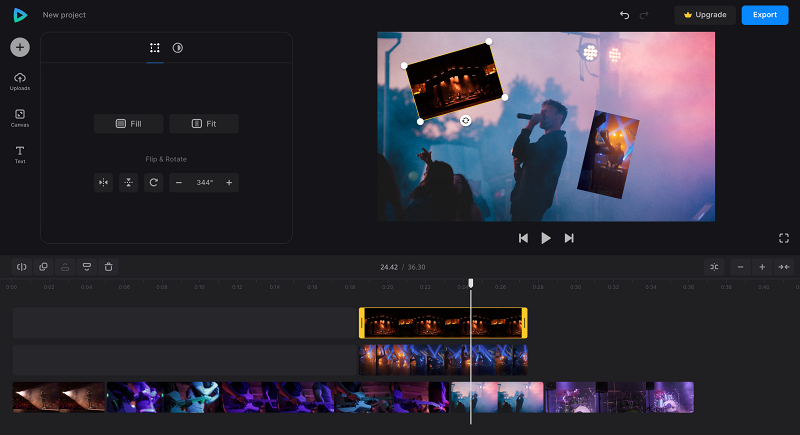Delete the selected clip
This screenshot has height=435, width=800.
[109, 267]
